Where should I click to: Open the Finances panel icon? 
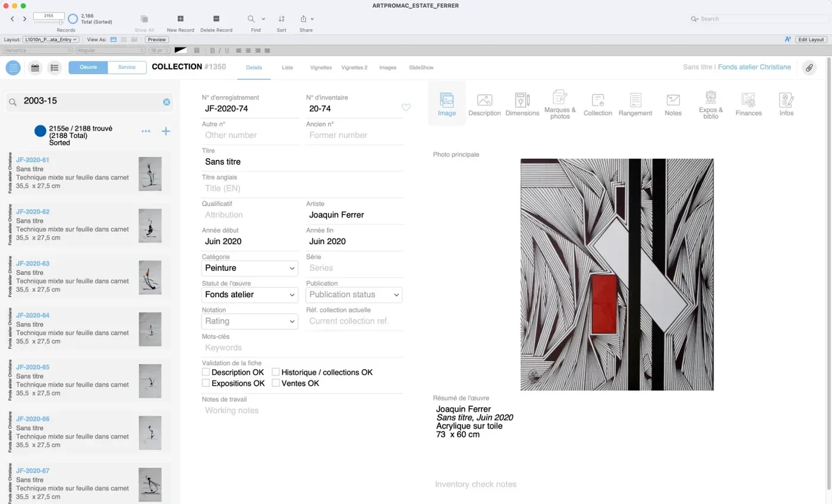(748, 104)
